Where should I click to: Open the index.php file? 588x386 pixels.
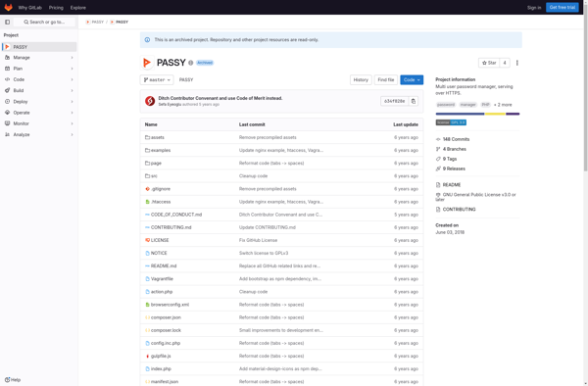pyautogui.click(x=161, y=368)
